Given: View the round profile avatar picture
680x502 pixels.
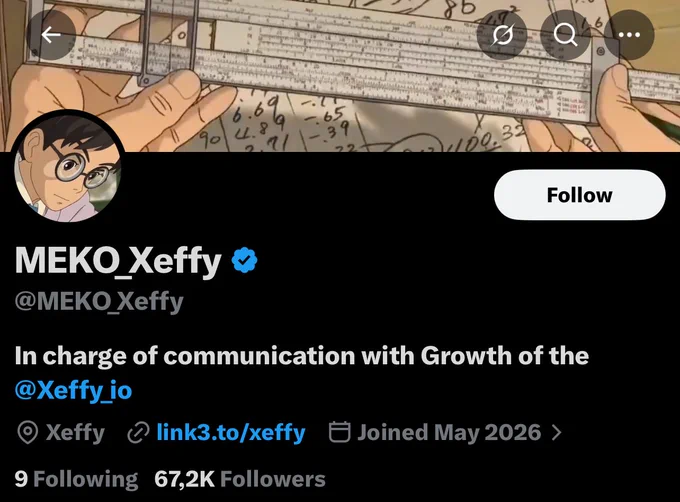Looking at the screenshot, I should coord(68,169).
